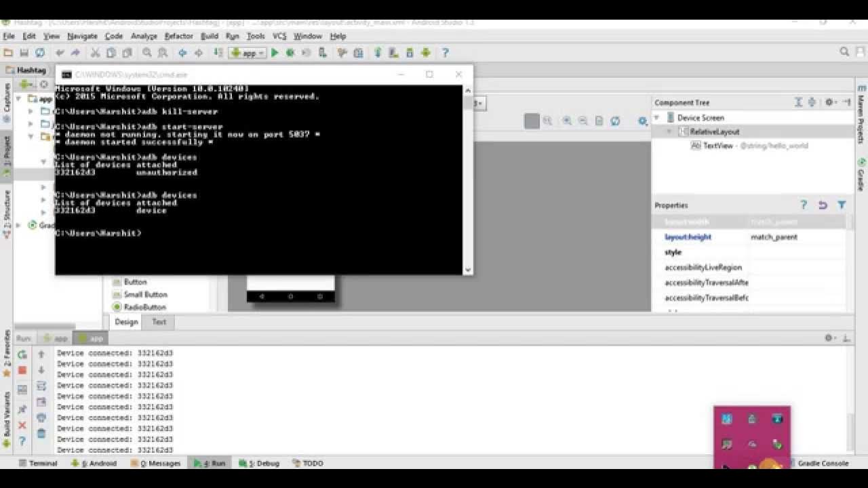Open the TODO tool window
The width and height of the screenshot is (868, 488).
308,464
